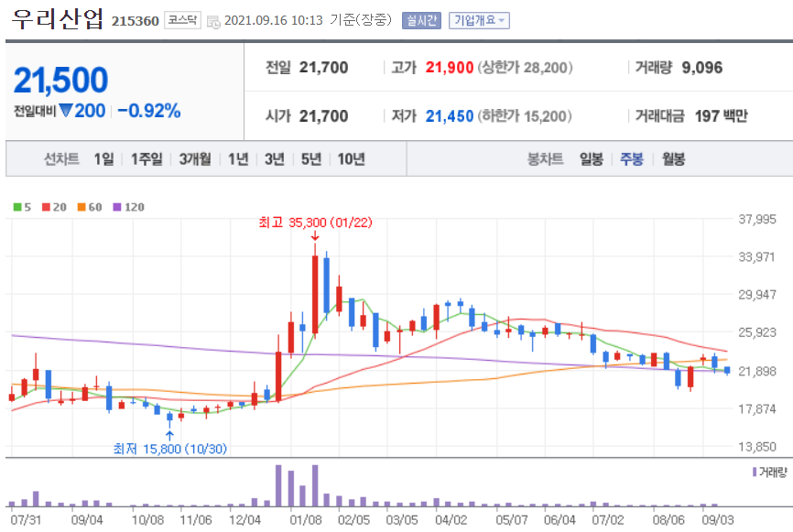Click the 실시간 button
Viewport: 793px width, 532px height.
pos(421,21)
